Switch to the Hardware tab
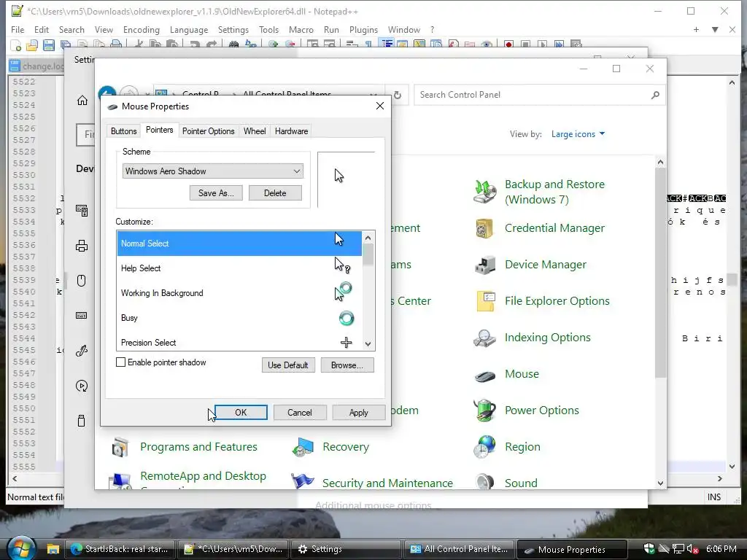 click(x=291, y=131)
